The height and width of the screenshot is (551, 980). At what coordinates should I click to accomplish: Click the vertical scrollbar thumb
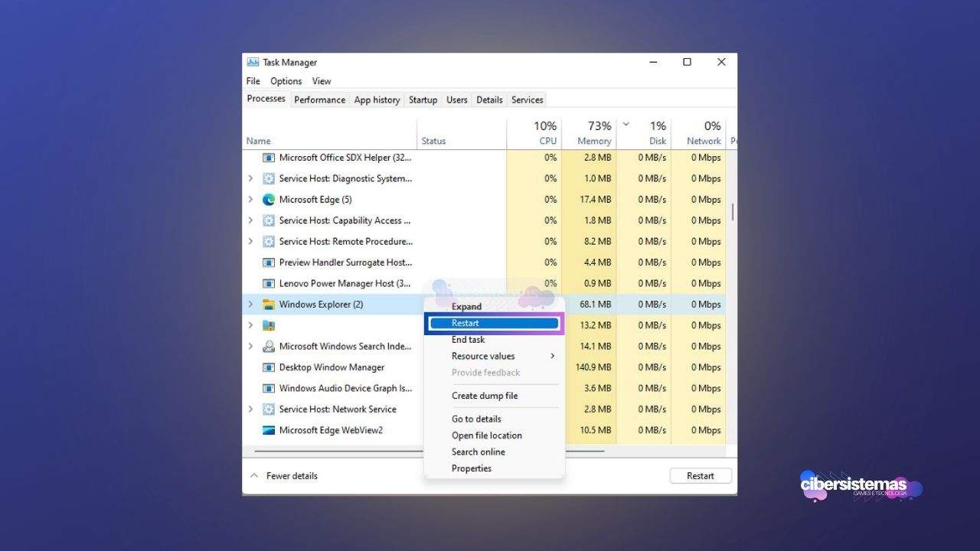[733, 211]
